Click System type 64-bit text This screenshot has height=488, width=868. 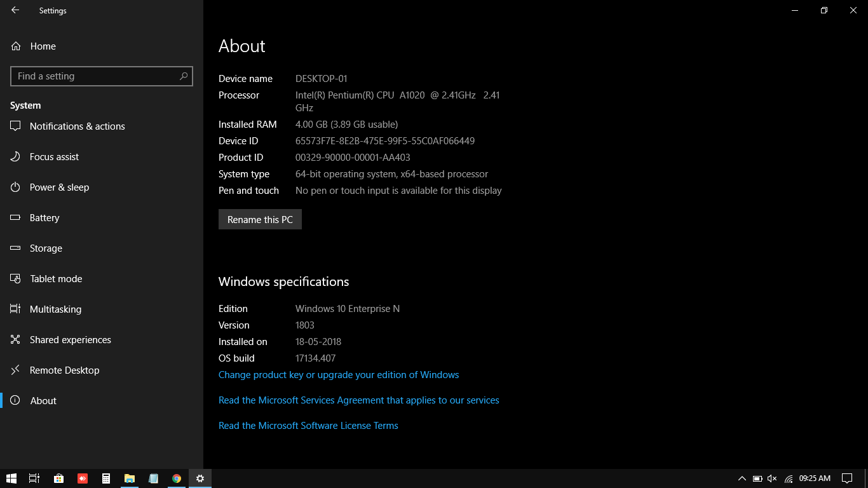(392, 174)
